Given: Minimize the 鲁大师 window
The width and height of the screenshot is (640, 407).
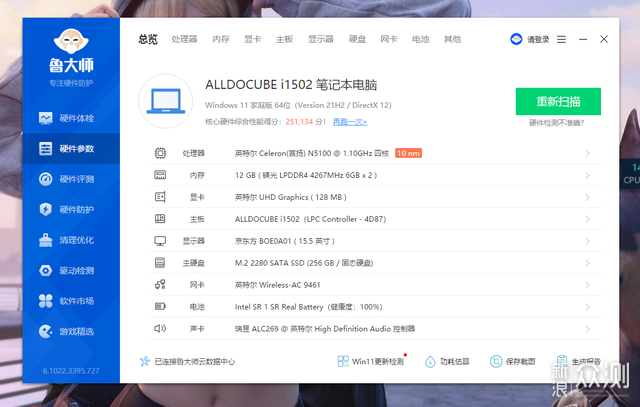Looking at the screenshot, I should 583,39.
